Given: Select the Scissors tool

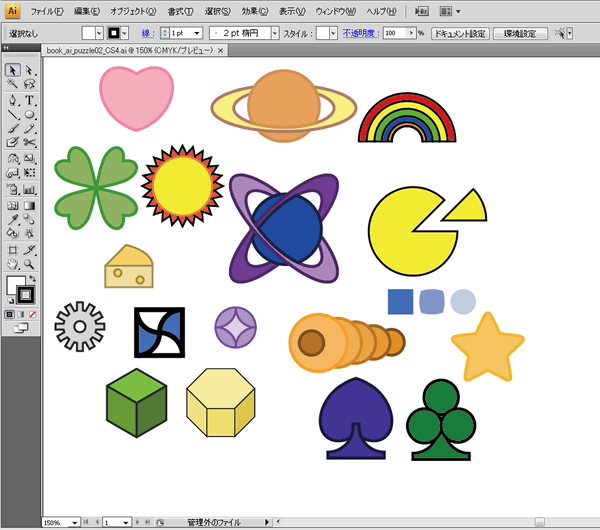Looking at the screenshot, I should point(29,142).
